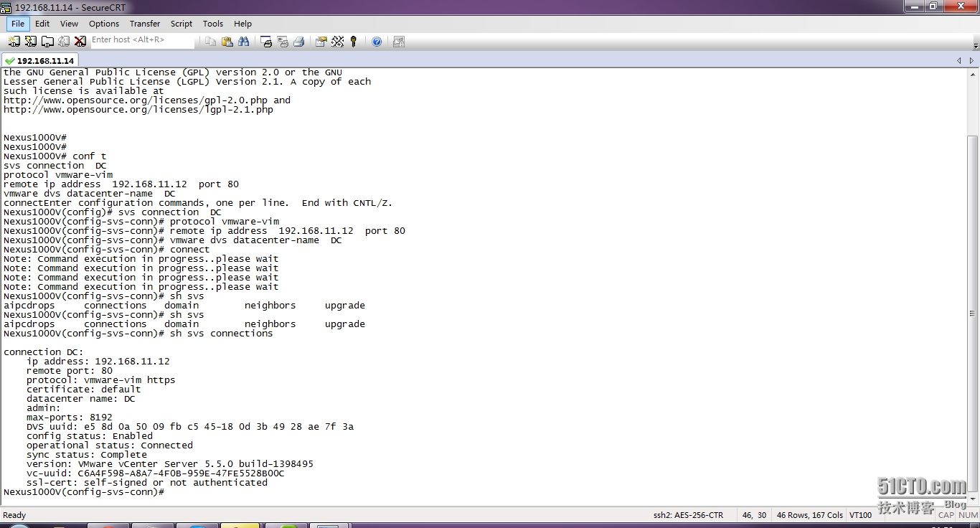Click the 'certificate: default' output line
Screen dimensions: 980x528
(84, 390)
